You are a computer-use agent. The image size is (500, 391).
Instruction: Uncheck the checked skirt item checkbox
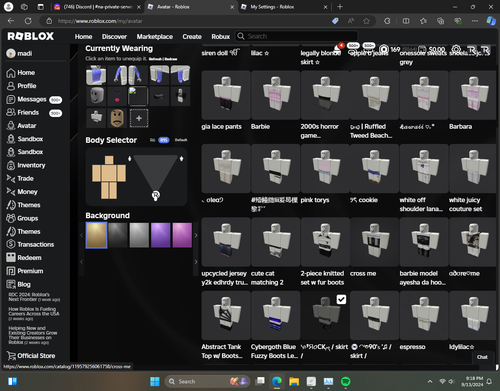point(341,299)
